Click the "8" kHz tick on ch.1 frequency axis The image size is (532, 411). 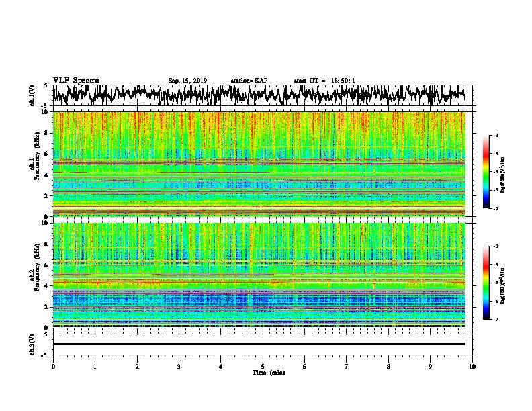pos(48,133)
